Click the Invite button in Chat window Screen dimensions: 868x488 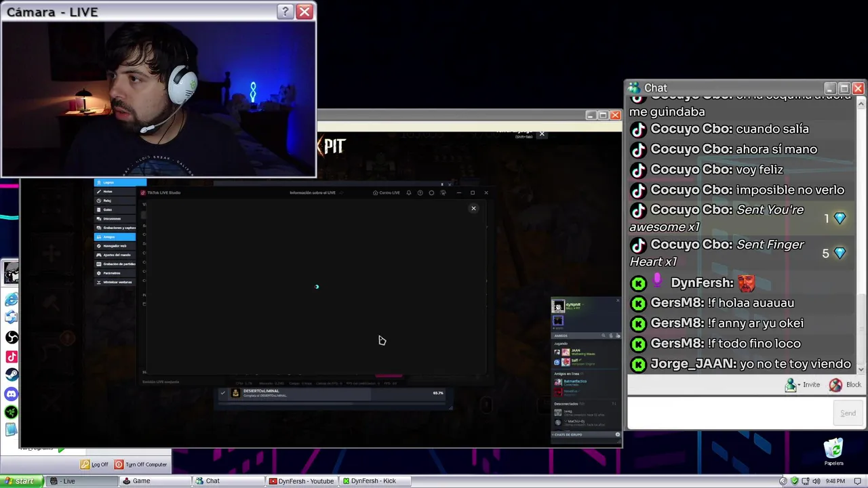(802, 384)
